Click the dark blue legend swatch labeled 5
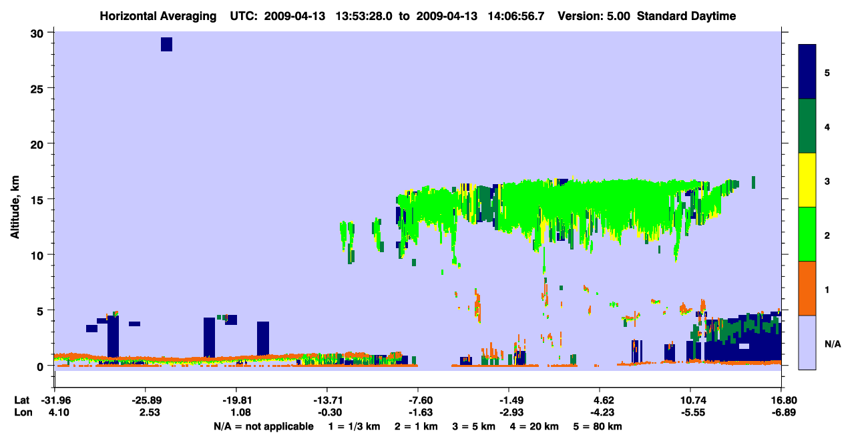 pyautogui.click(x=807, y=72)
